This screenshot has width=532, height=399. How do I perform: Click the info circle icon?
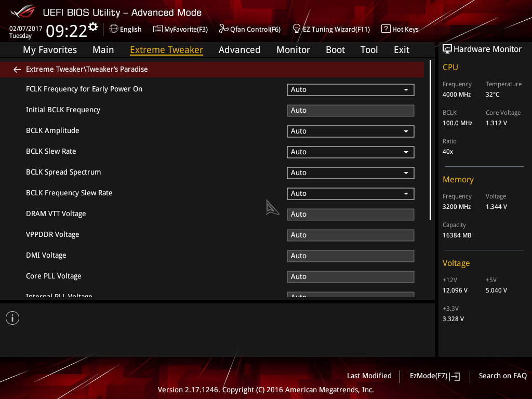(12, 318)
